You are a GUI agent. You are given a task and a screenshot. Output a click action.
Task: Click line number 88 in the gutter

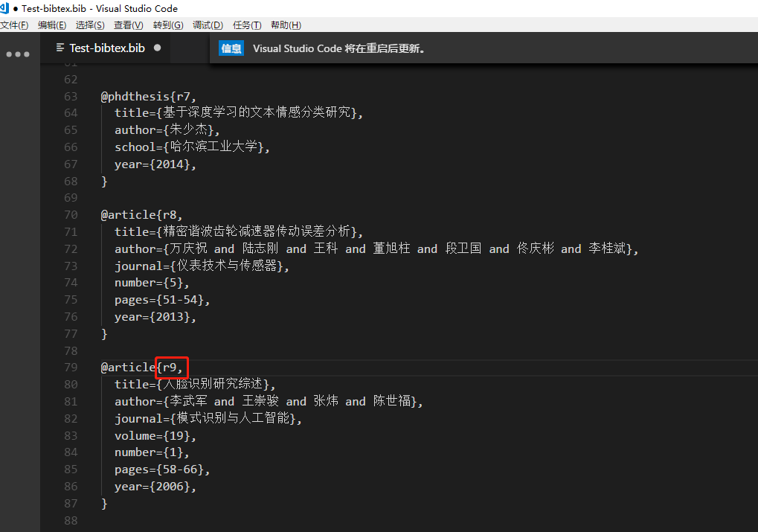click(71, 520)
